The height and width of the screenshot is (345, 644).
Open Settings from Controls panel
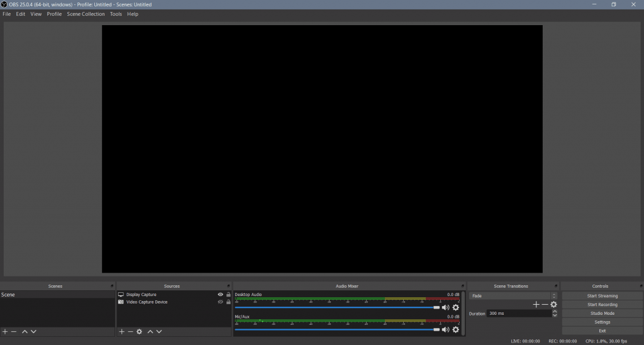click(x=602, y=322)
